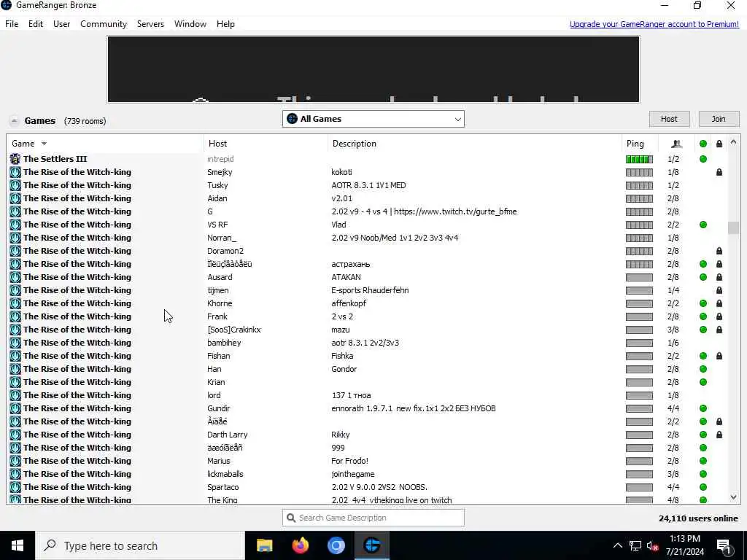Click the game icon in Smejky's row

click(x=15, y=172)
